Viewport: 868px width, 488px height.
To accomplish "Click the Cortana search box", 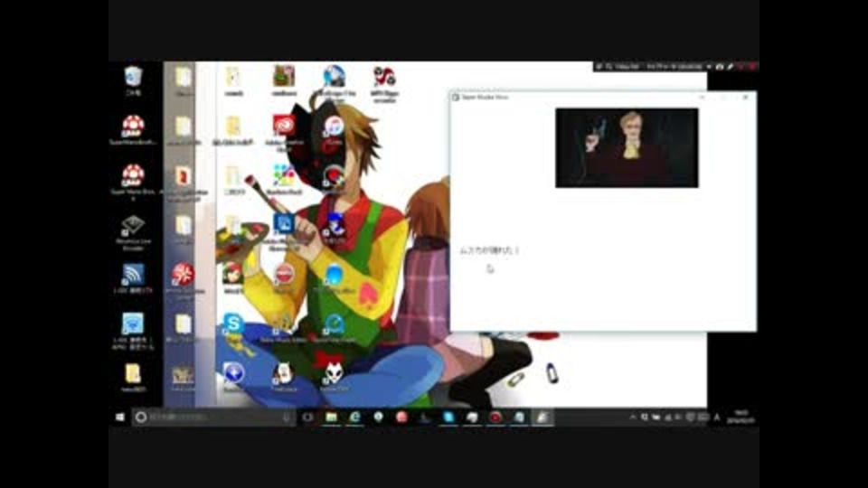I will pyautogui.click(x=213, y=417).
